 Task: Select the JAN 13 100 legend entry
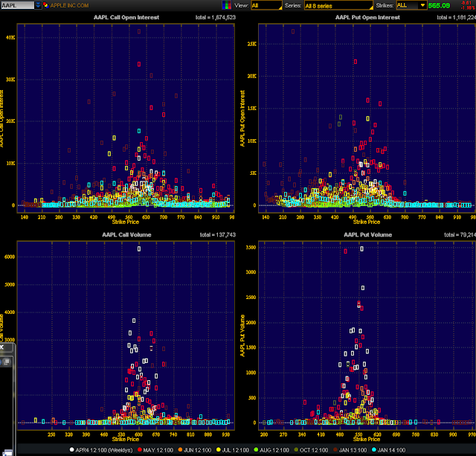click(x=350, y=450)
